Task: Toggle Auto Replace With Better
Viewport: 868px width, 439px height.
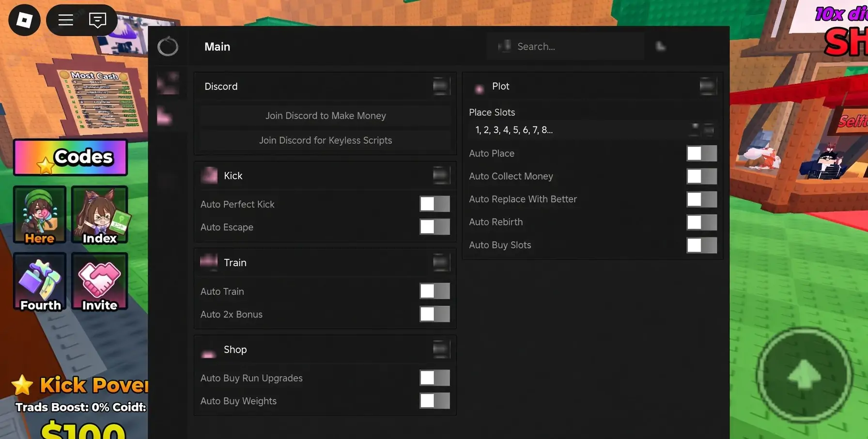Action: [x=701, y=199]
